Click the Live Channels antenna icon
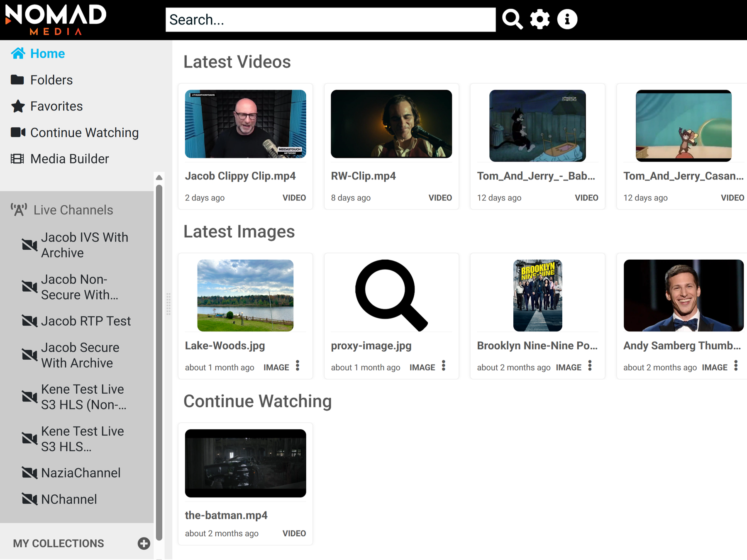Image resolution: width=747 pixels, height=560 pixels. [x=19, y=210]
